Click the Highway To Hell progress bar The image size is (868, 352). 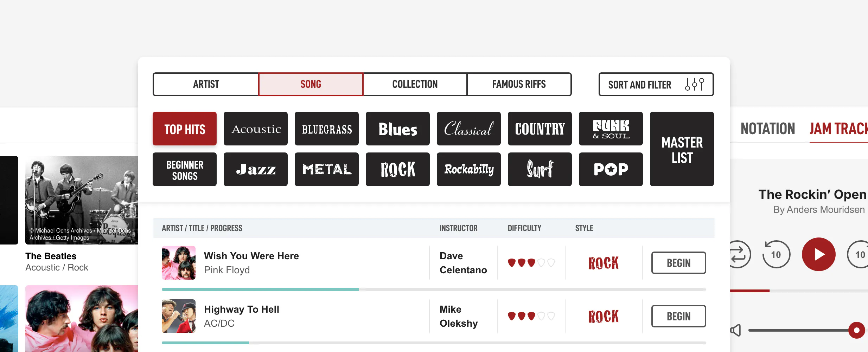click(434, 343)
